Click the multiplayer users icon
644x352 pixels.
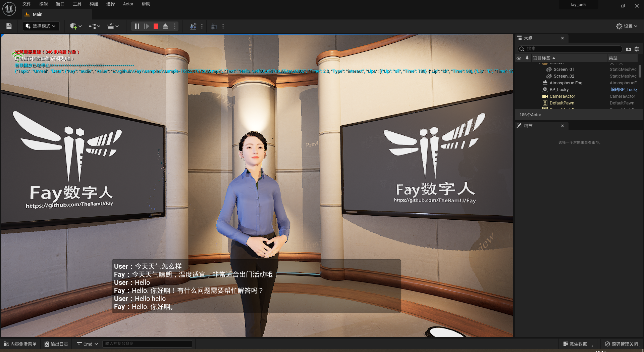tap(193, 26)
